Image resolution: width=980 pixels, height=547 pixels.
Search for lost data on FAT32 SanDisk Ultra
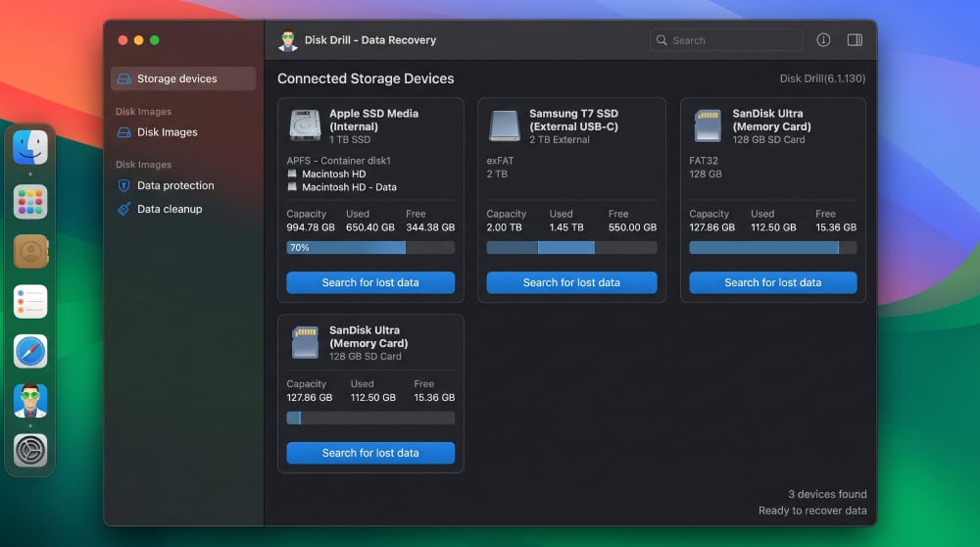pyautogui.click(x=772, y=282)
